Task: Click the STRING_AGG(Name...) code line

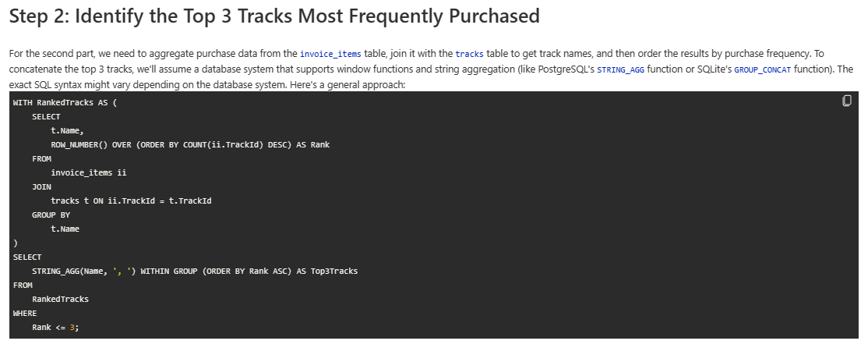Action: (x=195, y=272)
